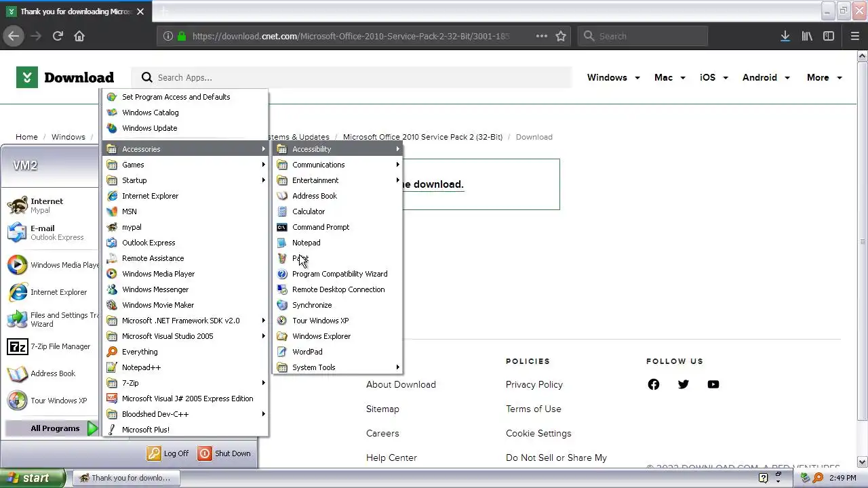Click the Microsoft Visual J# 2005 Express icon
The width and height of the screenshot is (868, 488).
click(112, 399)
